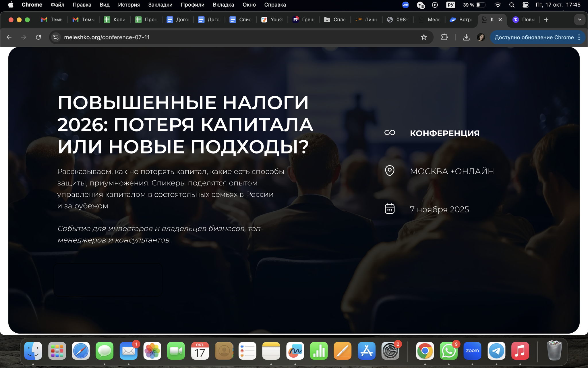Click the dark button below event description
The width and height of the screenshot is (588, 368).
(108, 279)
